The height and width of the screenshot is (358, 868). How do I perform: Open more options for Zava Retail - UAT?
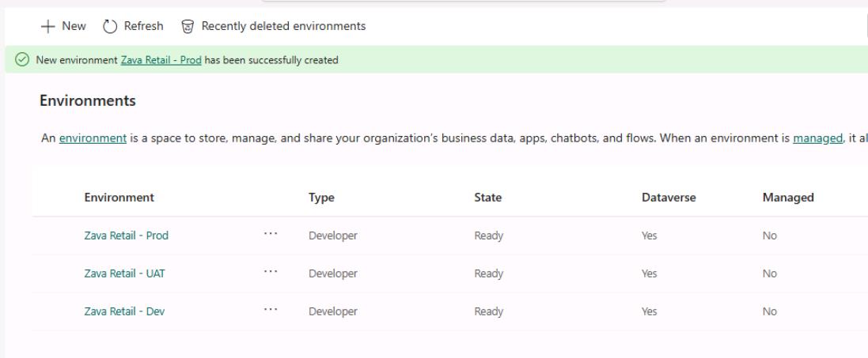tap(270, 272)
